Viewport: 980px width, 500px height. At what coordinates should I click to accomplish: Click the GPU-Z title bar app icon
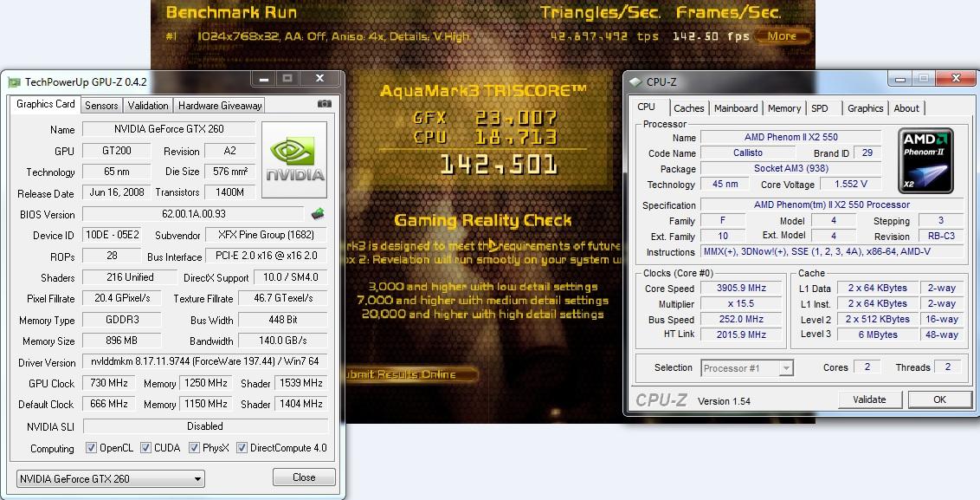14,82
